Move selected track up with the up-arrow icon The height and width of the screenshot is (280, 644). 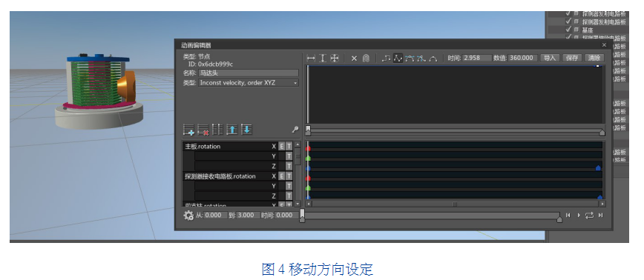232,130
